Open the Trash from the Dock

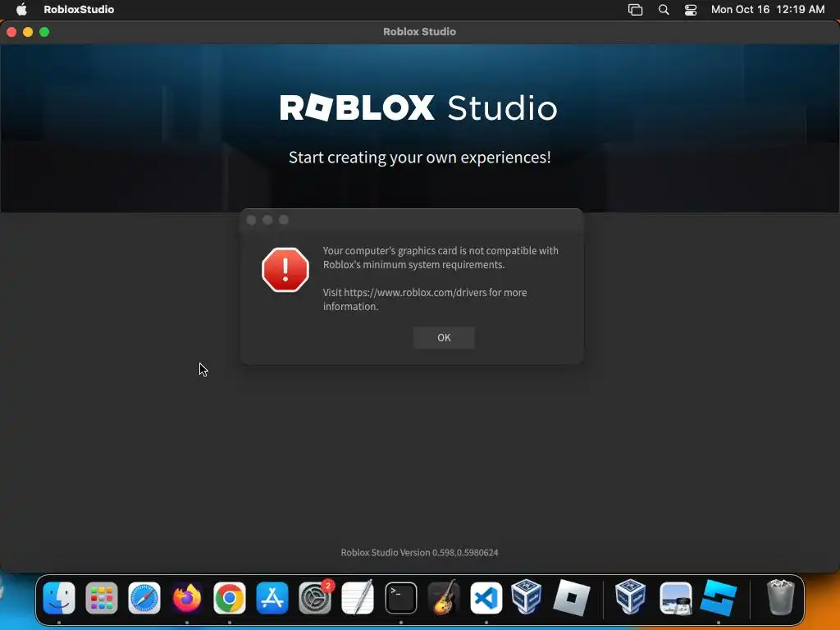[x=781, y=597]
